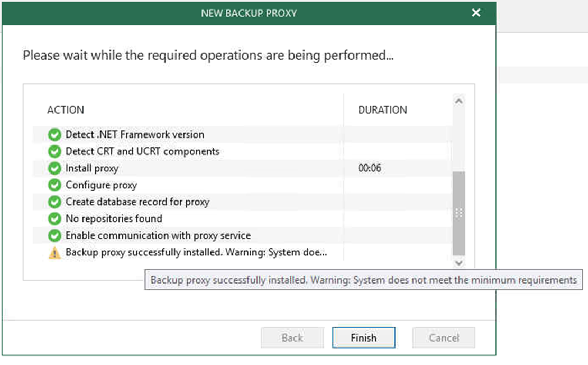Click the minimum requirements warning tooltip
Screen dimensions: 588x365
click(x=363, y=280)
